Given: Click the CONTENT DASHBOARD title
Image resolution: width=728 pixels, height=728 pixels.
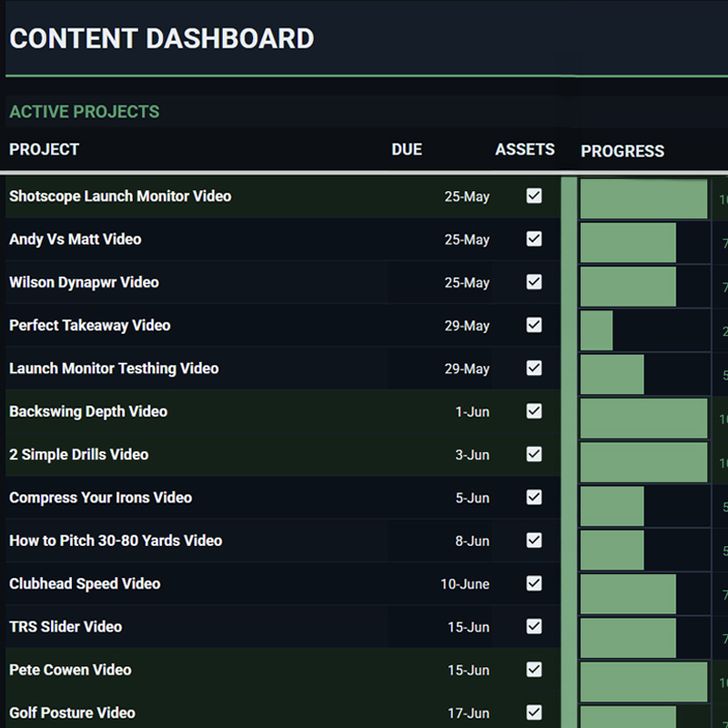Looking at the screenshot, I should point(162,38).
